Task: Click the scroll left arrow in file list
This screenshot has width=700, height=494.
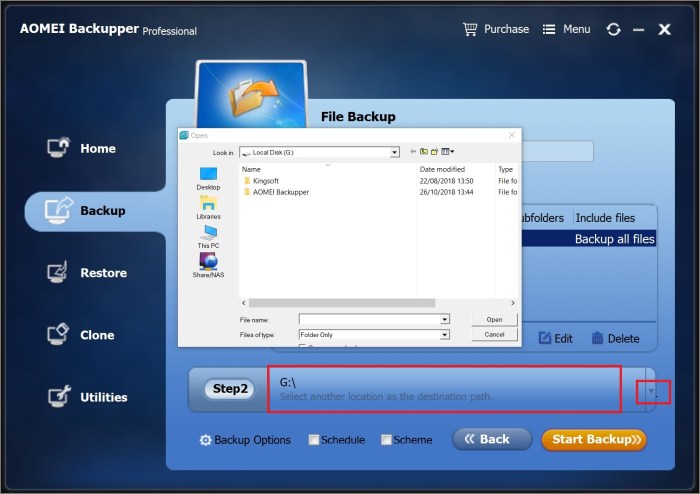Action: coord(244,303)
